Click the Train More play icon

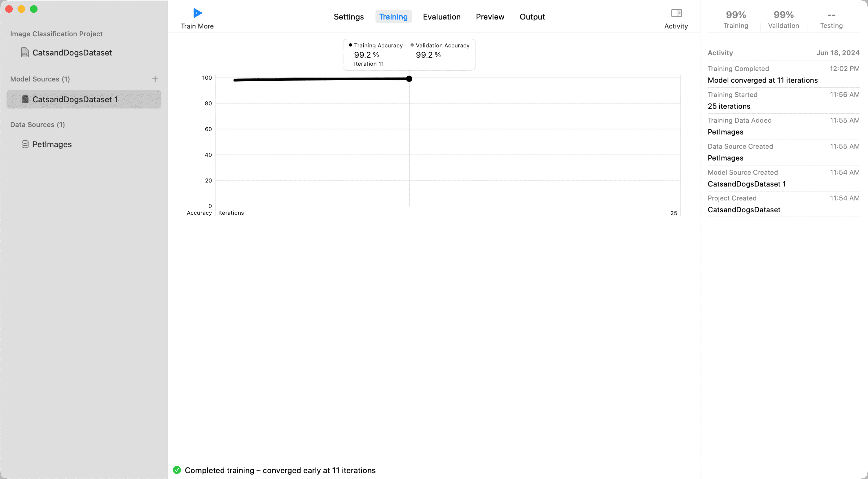(x=197, y=13)
